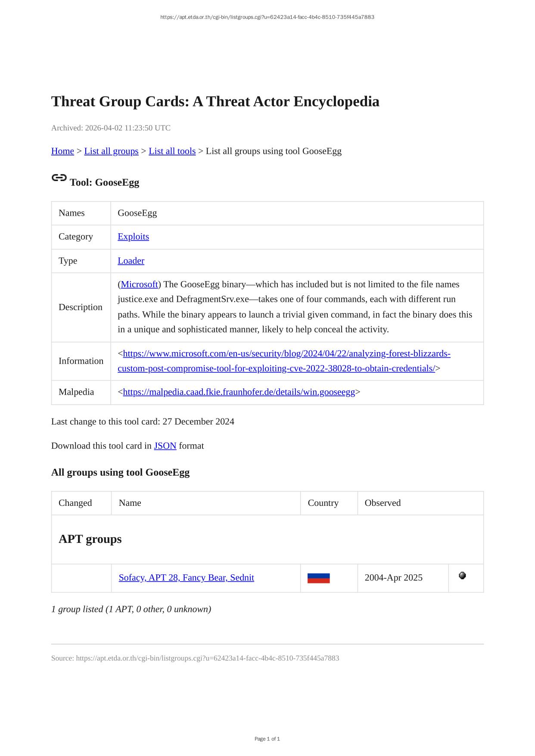
Task: Click the Observed column header
Action: [x=383, y=503]
